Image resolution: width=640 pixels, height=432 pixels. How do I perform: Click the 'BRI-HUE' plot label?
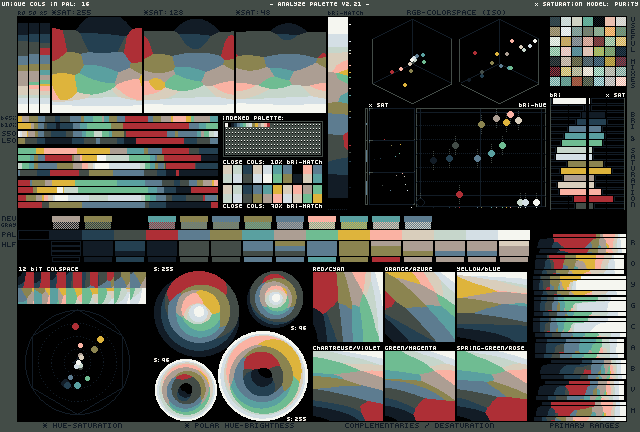pos(532,105)
